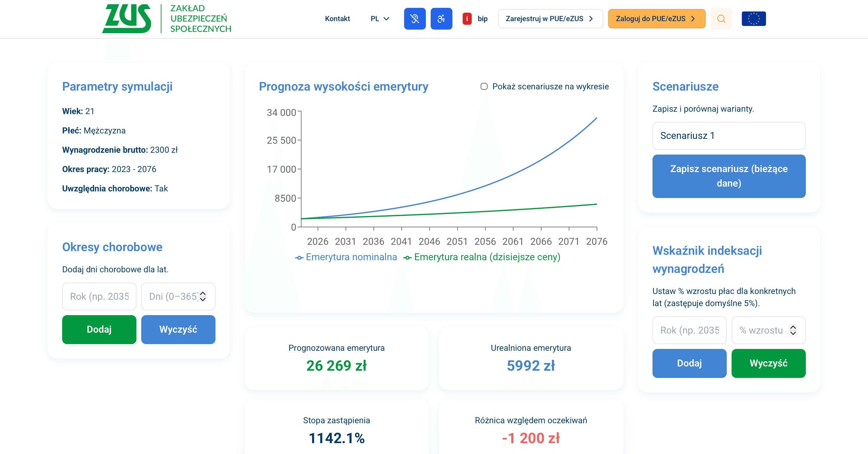This screenshot has height=454, width=868.
Task: Click the ZUS logo
Action: [128, 18]
